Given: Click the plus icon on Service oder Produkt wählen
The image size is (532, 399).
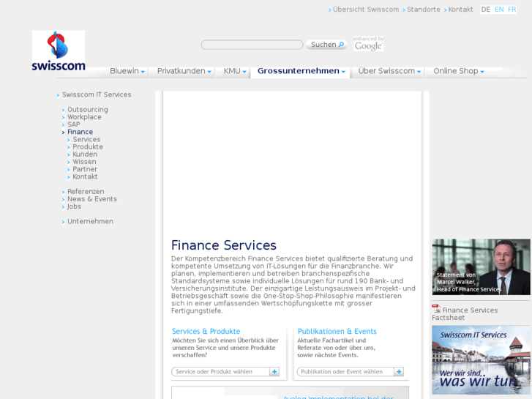Looking at the screenshot, I should (x=274, y=371).
